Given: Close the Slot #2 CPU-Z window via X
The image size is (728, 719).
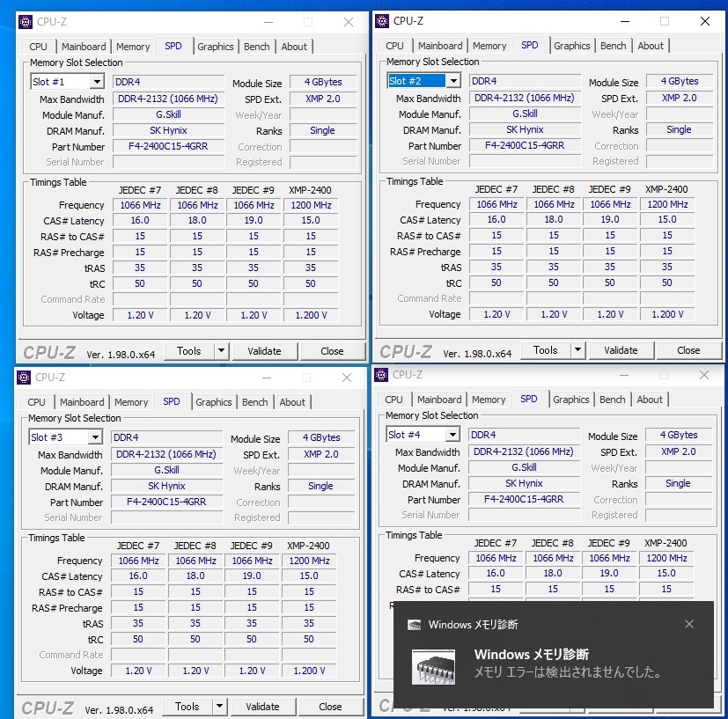Looking at the screenshot, I should pyautogui.click(x=705, y=21).
